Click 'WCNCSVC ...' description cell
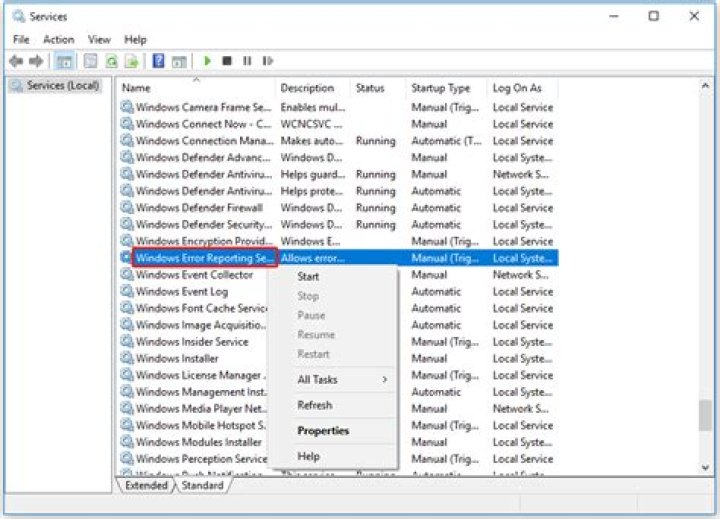Viewport: 720px width, 519px height. coord(311,124)
